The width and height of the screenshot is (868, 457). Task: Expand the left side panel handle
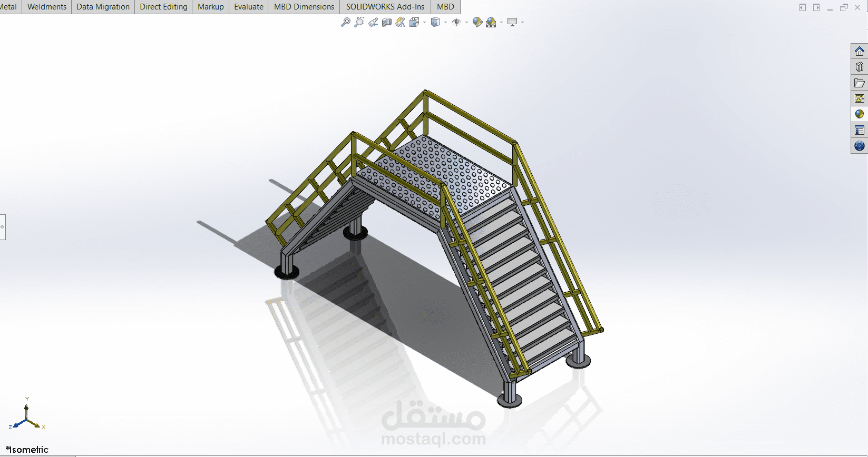(2, 227)
